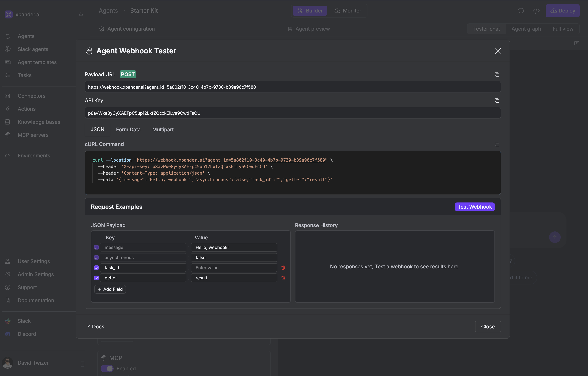Viewport: 588px width, 376px height.
Task: Delete the task_id field with the trash icon
Action: pos(283,268)
